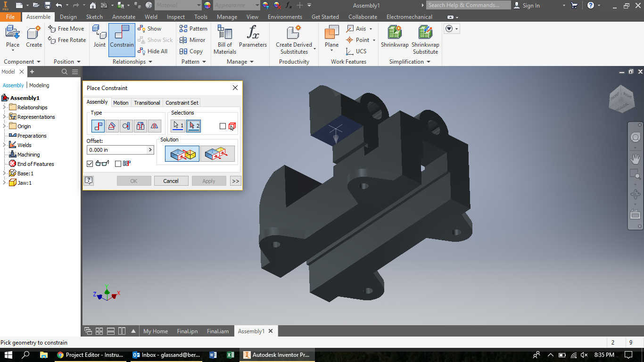
Task: Select the Insert constraint type
Action: pyautogui.click(x=140, y=126)
